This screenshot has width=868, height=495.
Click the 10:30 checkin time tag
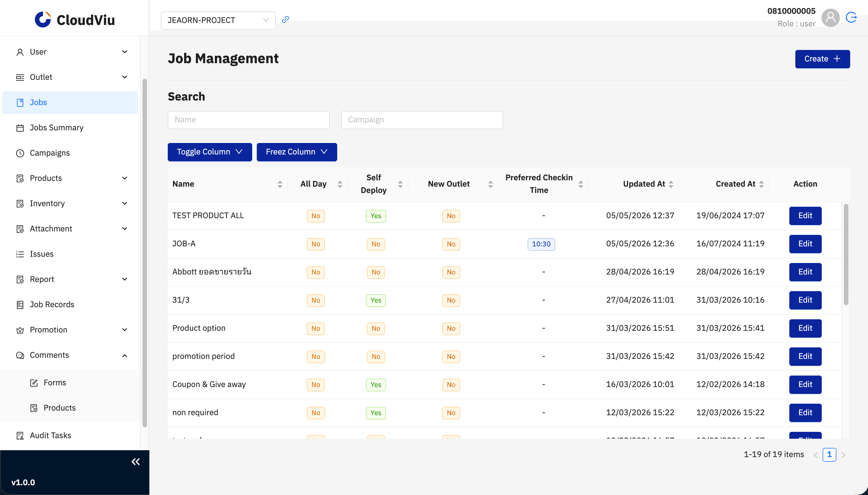click(x=541, y=244)
